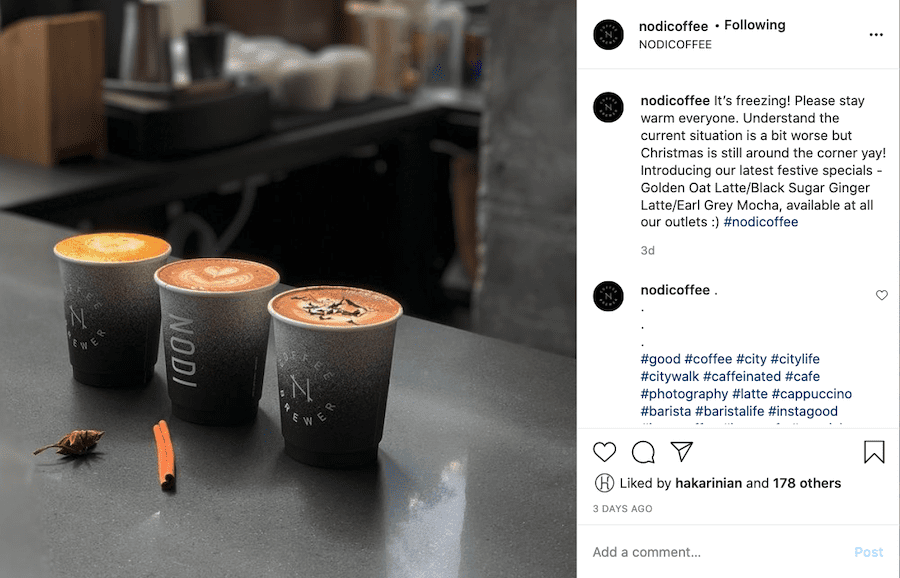
Task: Open the comment bubble icon
Action: click(643, 452)
